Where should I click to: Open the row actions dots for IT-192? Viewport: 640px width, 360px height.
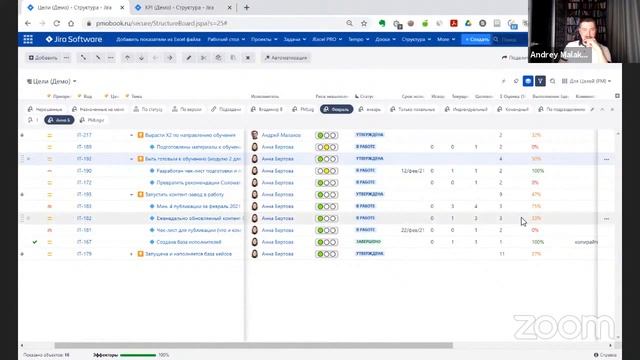click(x=607, y=159)
